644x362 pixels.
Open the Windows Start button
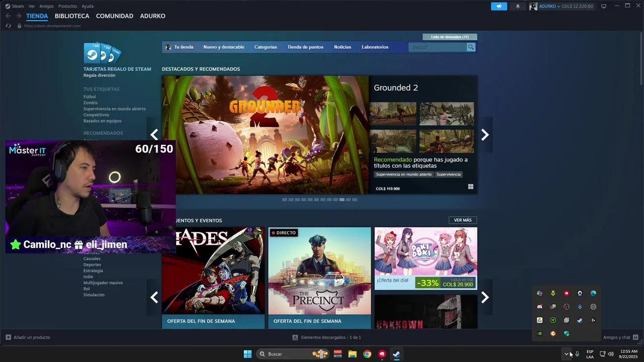coord(248,354)
